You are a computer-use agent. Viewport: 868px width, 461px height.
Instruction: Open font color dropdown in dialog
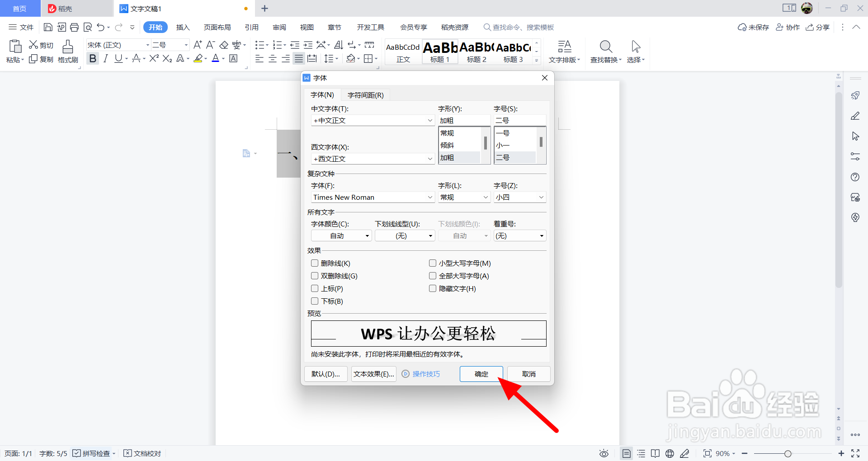341,236
